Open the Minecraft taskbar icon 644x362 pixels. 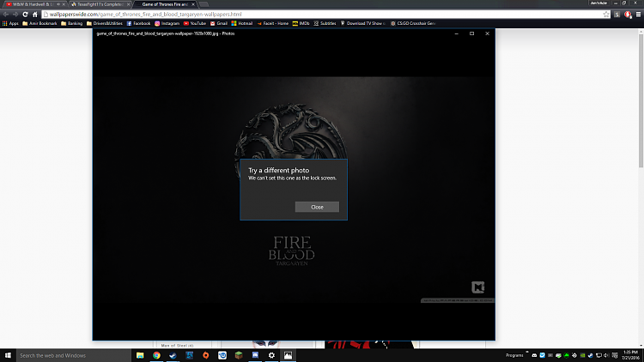[x=239, y=355]
